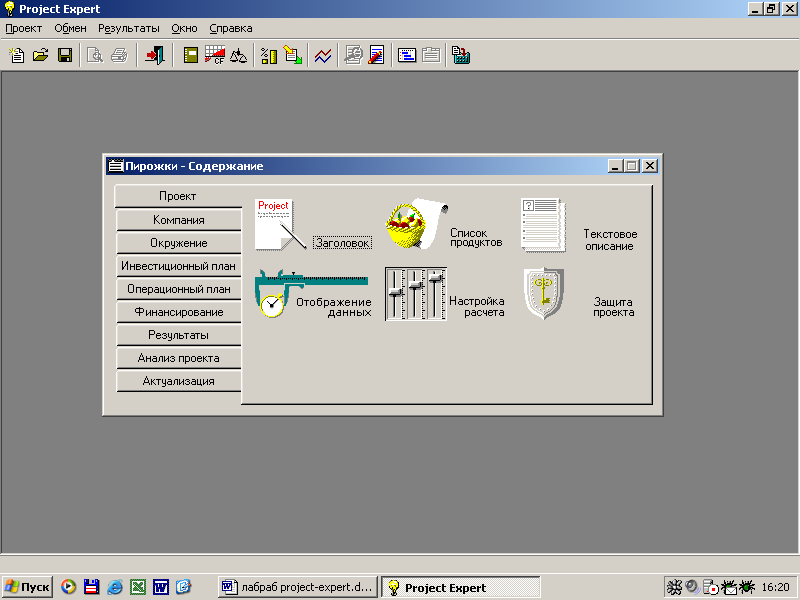Click the exit door toolbar icon

pyautogui.click(x=155, y=55)
